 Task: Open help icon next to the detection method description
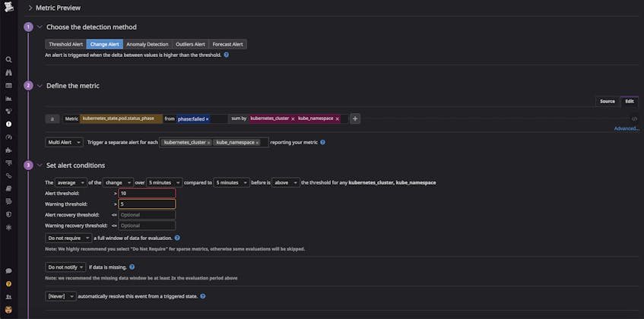tap(227, 55)
